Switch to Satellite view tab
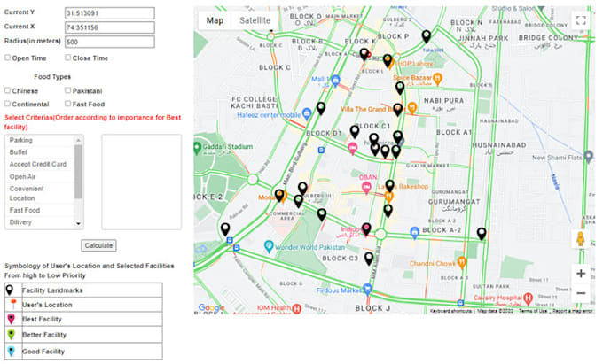The image size is (603, 364). [x=255, y=20]
